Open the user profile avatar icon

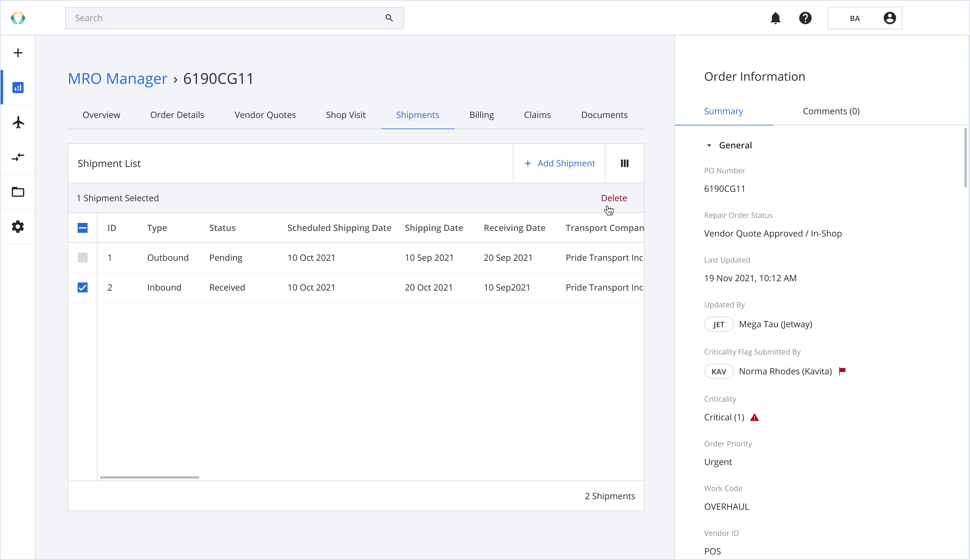coord(889,18)
